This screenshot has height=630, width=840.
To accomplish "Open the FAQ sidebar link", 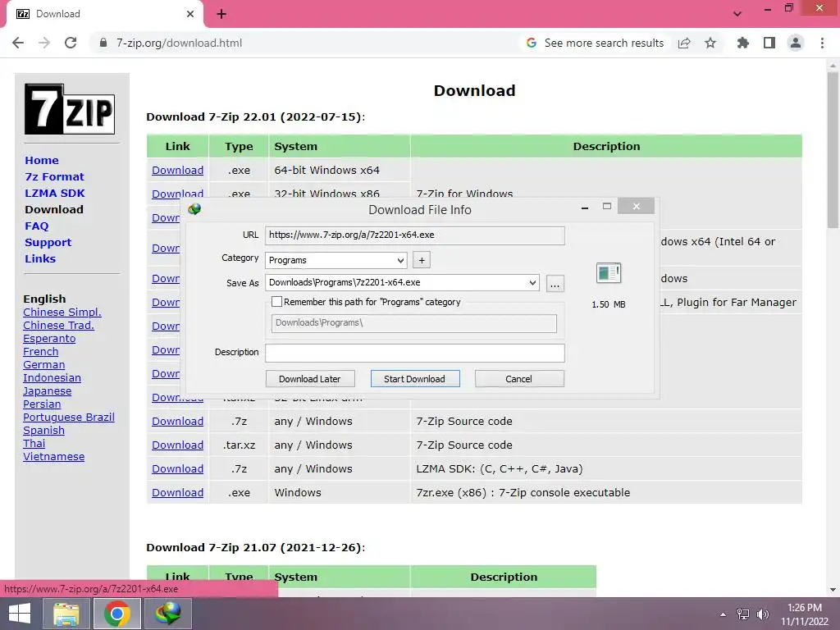I will (x=36, y=226).
